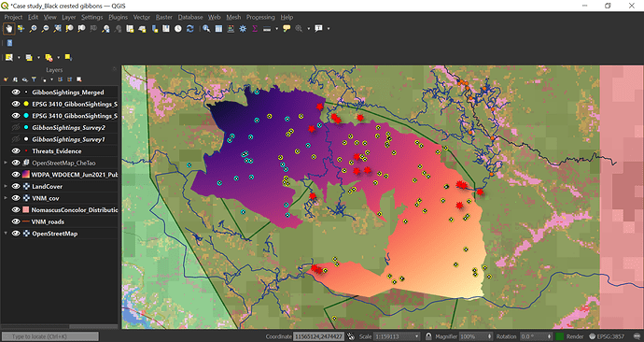Open the temporal controller clock icon
The image size is (644, 342).
[178, 28]
